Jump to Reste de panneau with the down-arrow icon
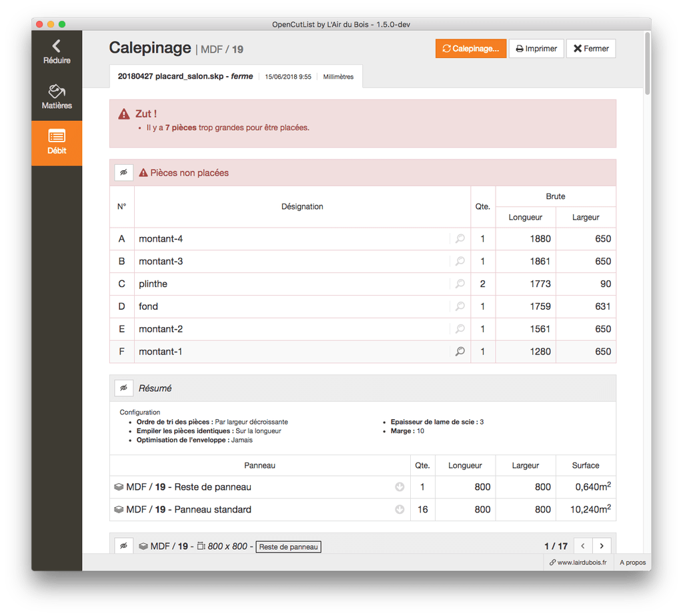Screen dimensions: 683x616 [400, 487]
